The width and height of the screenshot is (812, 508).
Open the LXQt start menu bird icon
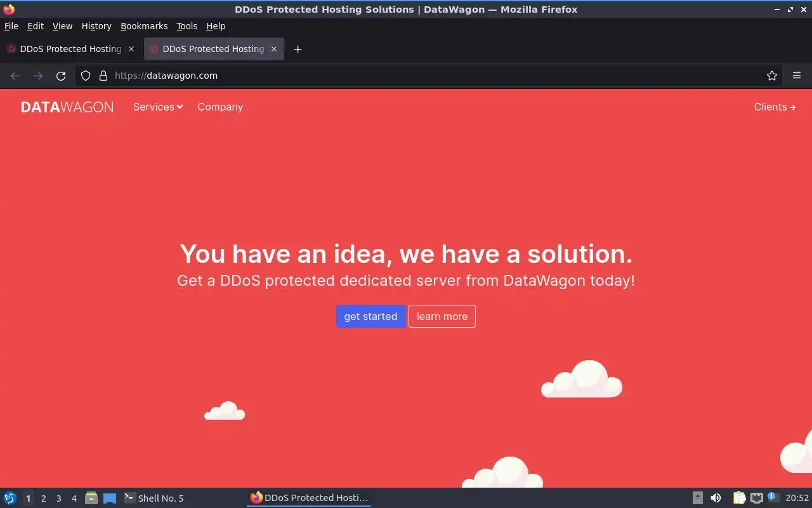10,498
